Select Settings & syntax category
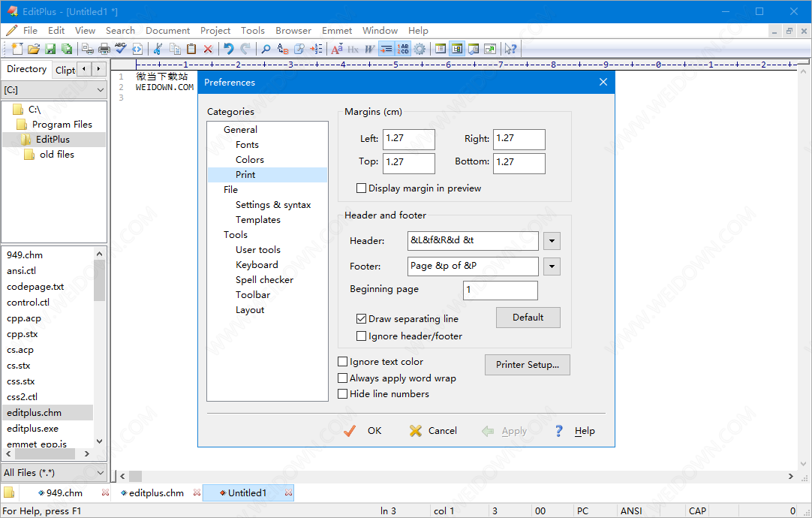The width and height of the screenshot is (812, 518). [273, 205]
